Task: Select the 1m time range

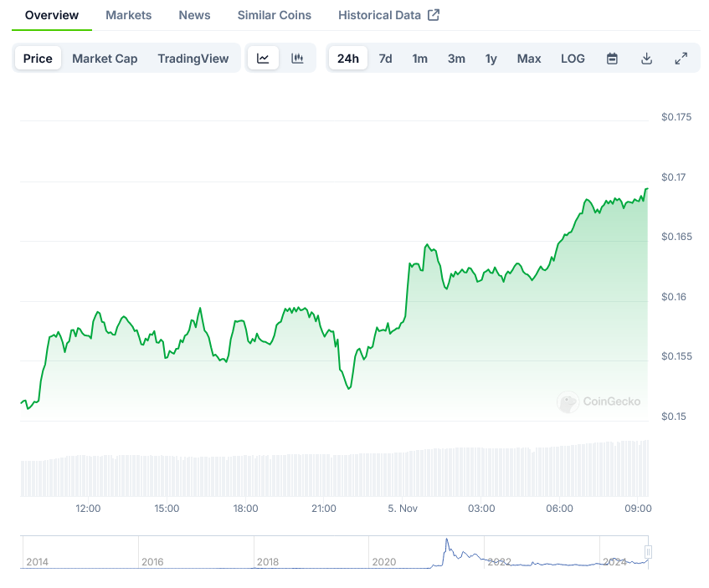Action: pos(419,59)
